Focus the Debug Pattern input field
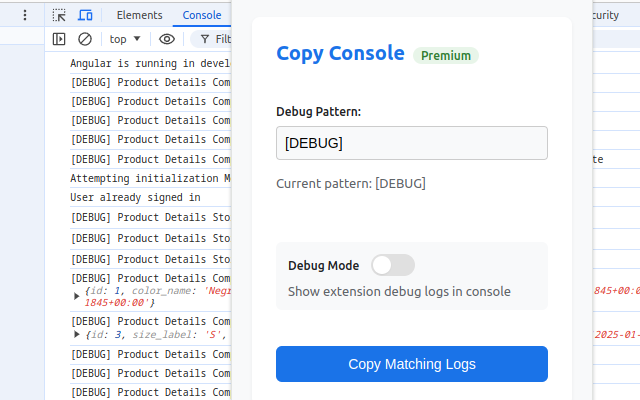This screenshot has height=400, width=640. click(x=411, y=143)
